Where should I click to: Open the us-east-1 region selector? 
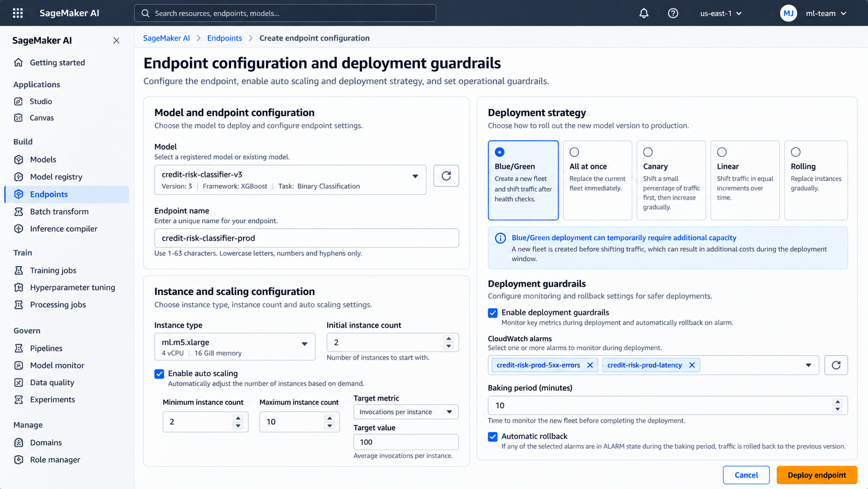coord(721,13)
